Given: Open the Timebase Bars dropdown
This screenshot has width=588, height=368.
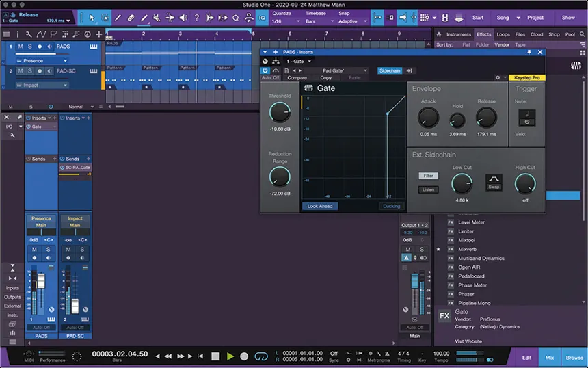Looking at the screenshot, I should pyautogui.click(x=319, y=21).
